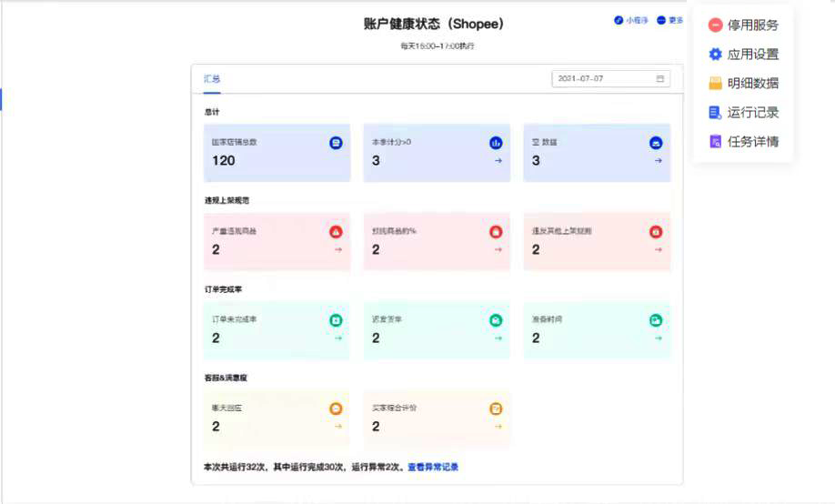Click the green icon on 迟发货率 card

pyautogui.click(x=496, y=320)
